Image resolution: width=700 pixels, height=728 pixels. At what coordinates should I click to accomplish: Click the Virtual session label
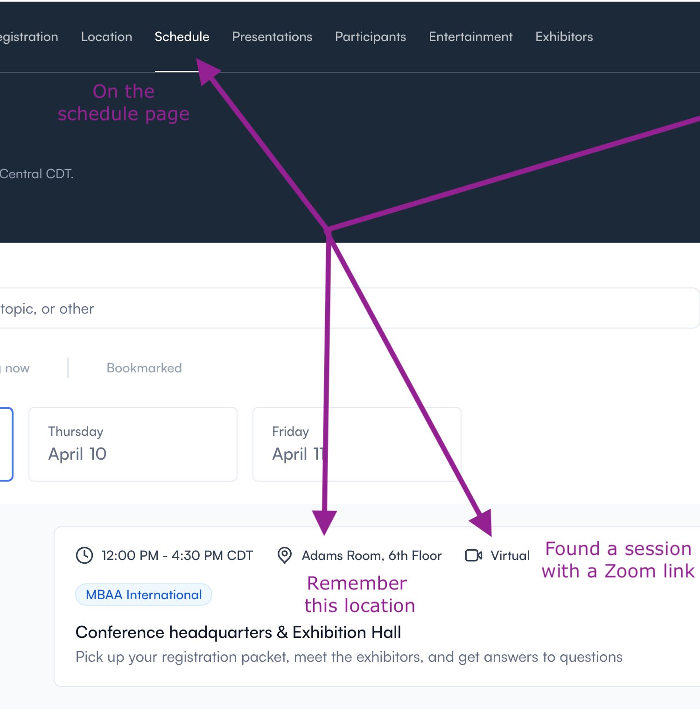tap(510, 555)
